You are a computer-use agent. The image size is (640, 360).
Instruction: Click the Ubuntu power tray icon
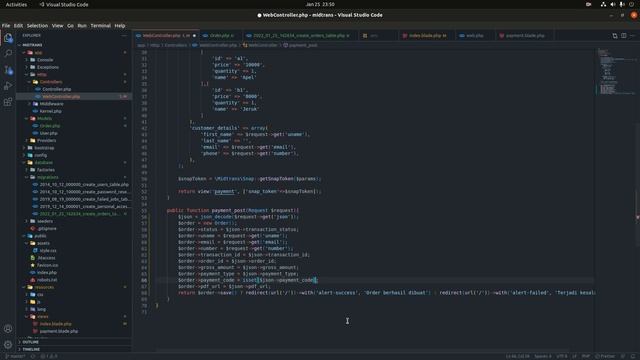[x=631, y=4]
